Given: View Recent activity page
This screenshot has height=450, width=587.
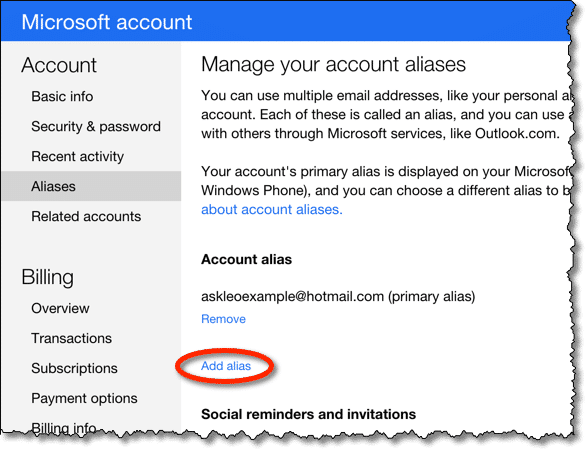Looking at the screenshot, I should (x=77, y=156).
